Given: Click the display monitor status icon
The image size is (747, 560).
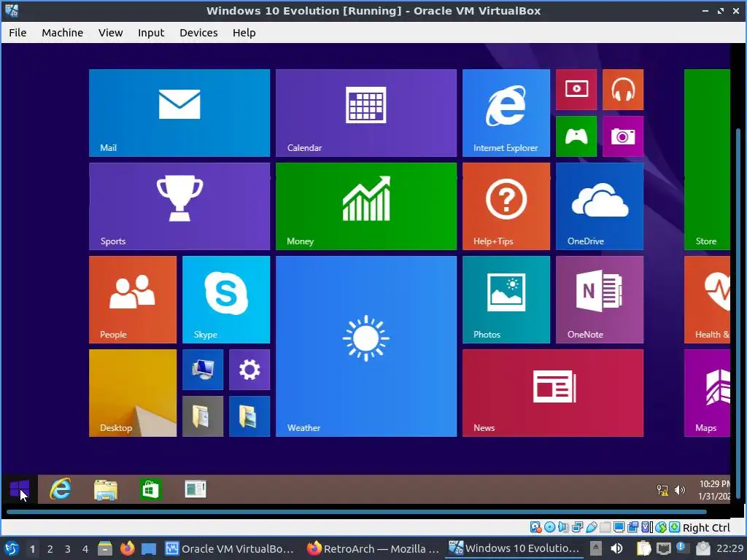Looking at the screenshot, I should [x=619, y=527].
